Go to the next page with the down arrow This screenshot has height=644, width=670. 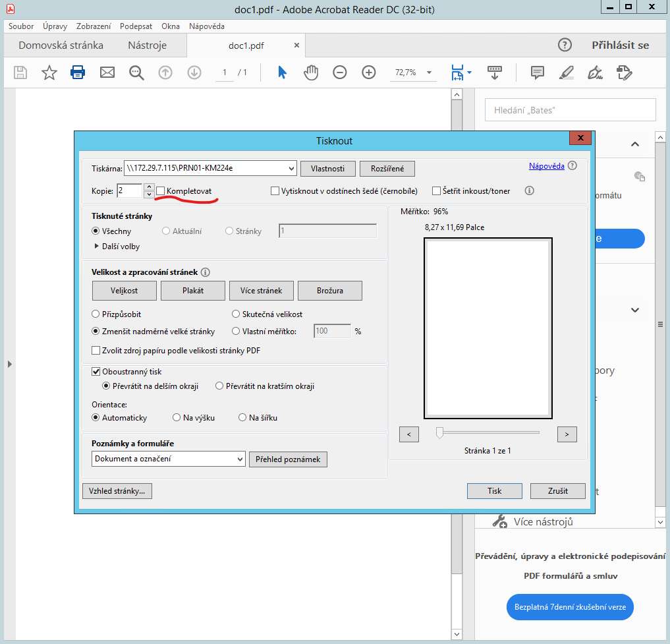[x=194, y=73]
